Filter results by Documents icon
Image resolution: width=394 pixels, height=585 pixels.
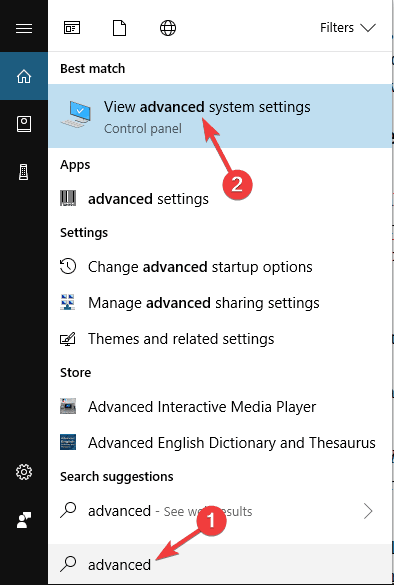pos(119,28)
